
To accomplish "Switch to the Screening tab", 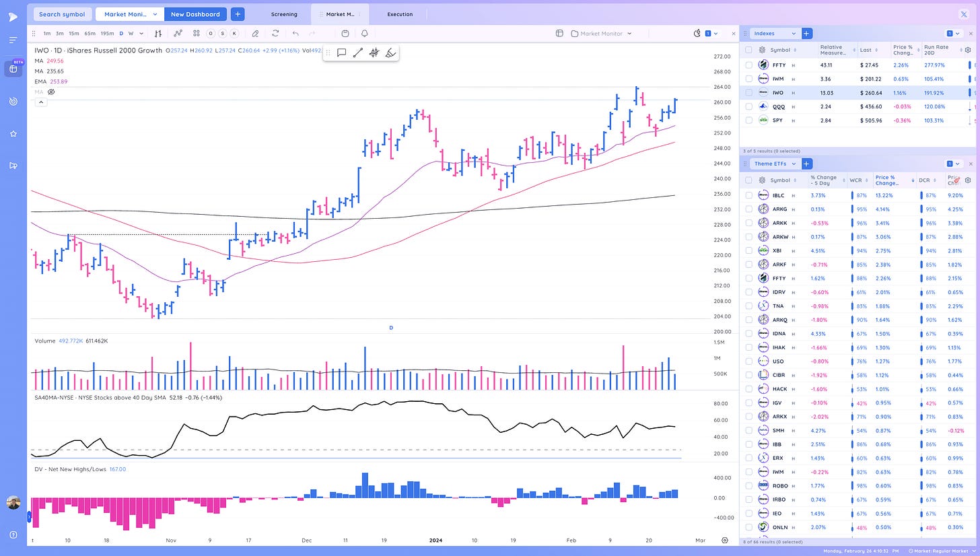I will pyautogui.click(x=284, y=14).
